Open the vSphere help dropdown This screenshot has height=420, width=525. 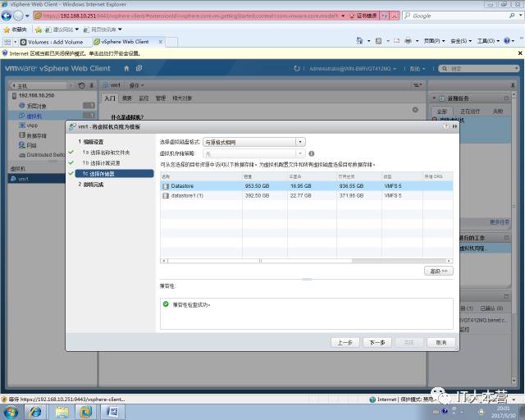(418, 69)
